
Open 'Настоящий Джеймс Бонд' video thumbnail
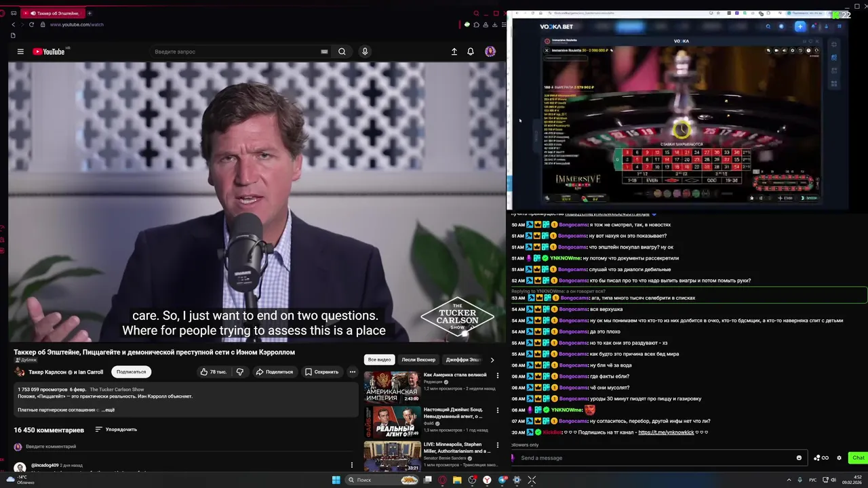(392, 421)
